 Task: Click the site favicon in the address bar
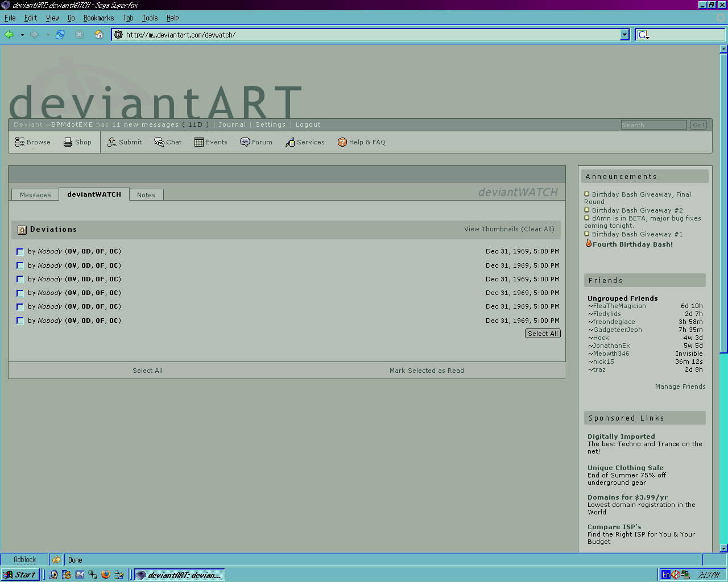tap(118, 35)
